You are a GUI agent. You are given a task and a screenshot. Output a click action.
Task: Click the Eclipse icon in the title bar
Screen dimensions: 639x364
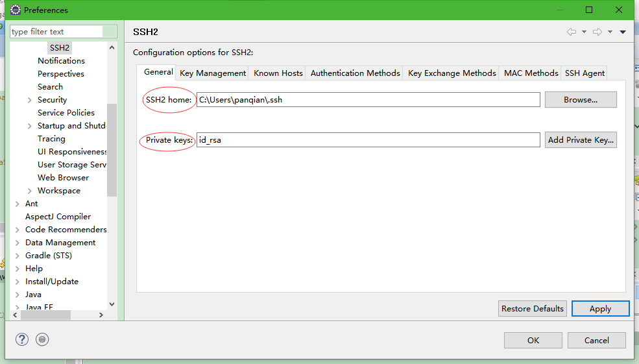click(x=15, y=10)
